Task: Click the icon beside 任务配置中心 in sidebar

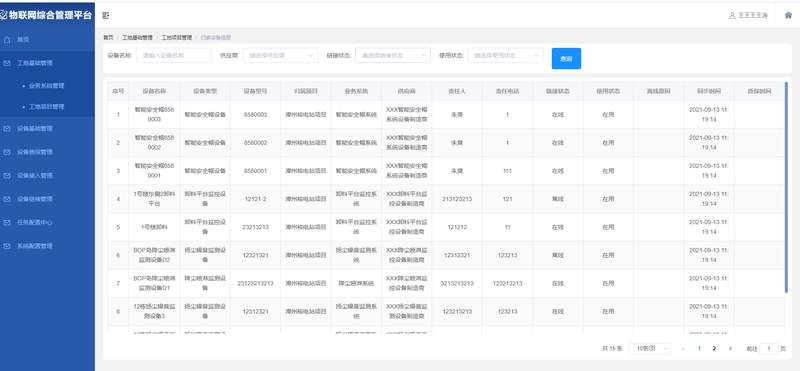Action: (x=7, y=222)
